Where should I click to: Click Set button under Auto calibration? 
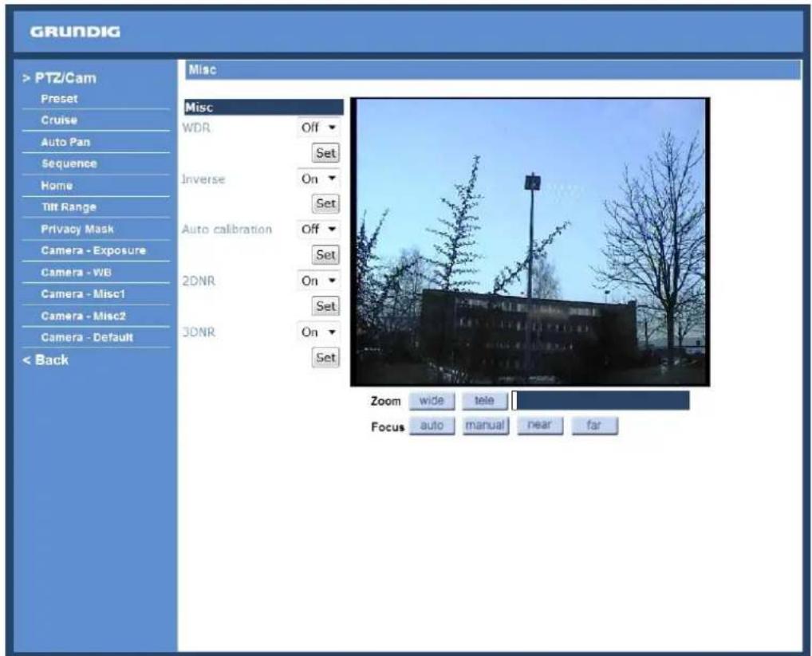click(325, 255)
